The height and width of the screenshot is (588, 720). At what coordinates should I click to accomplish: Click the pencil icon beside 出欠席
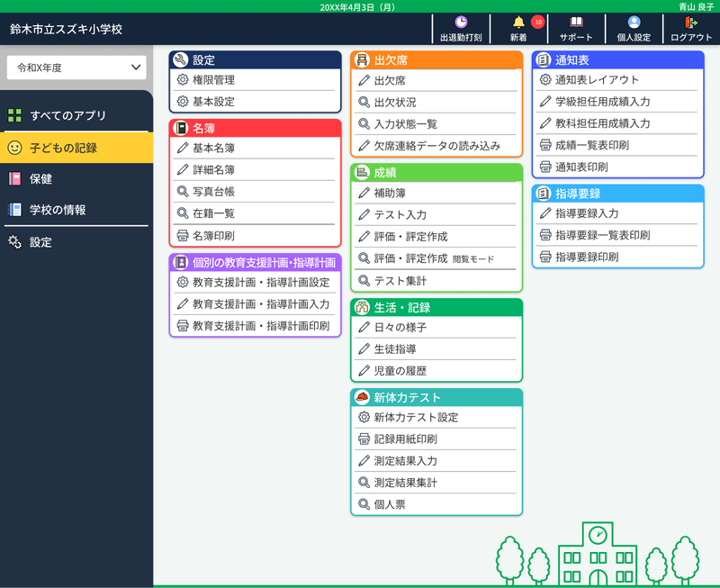click(366, 79)
